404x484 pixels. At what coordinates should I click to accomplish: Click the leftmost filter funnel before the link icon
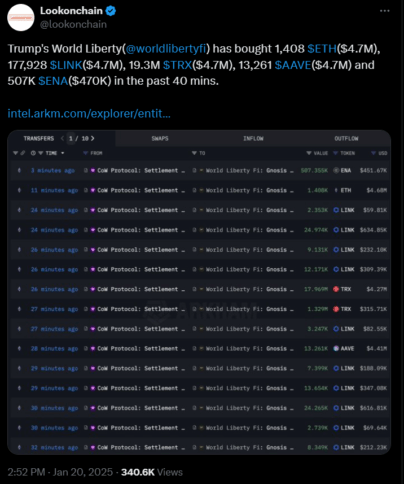tap(15, 153)
